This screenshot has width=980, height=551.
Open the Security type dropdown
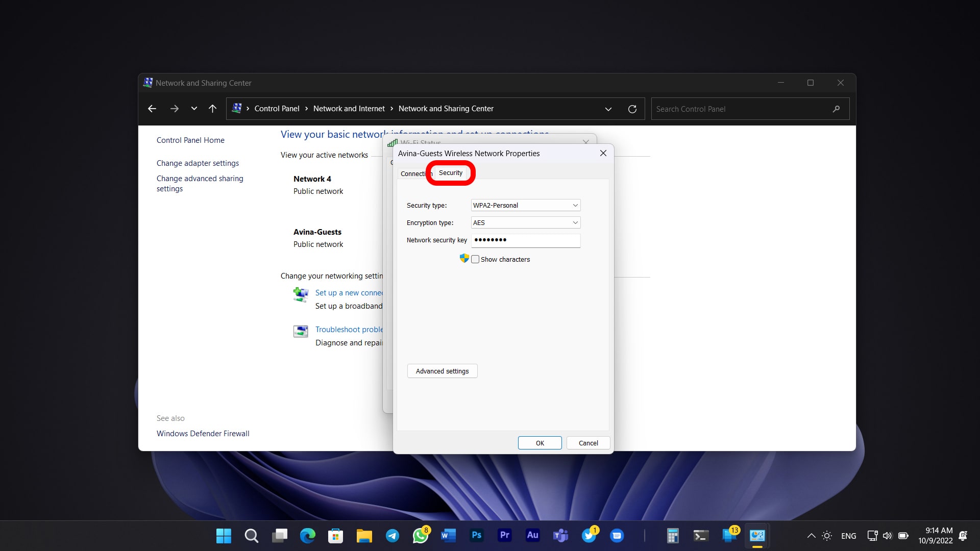pos(526,205)
